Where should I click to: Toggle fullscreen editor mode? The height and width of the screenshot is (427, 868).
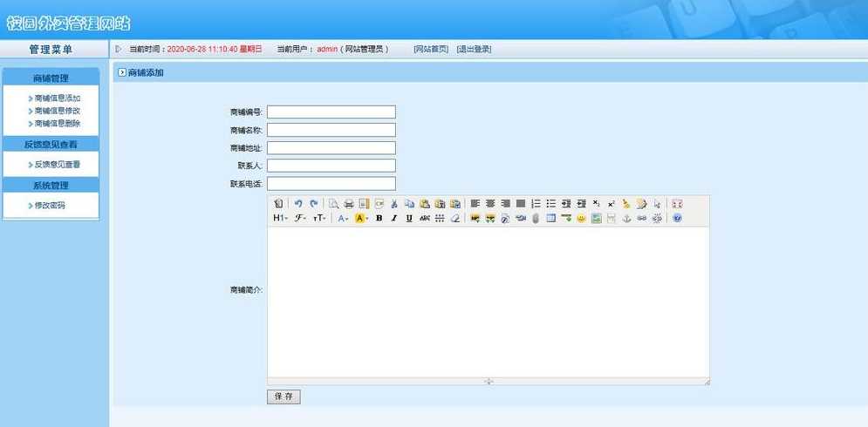pyautogui.click(x=677, y=204)
